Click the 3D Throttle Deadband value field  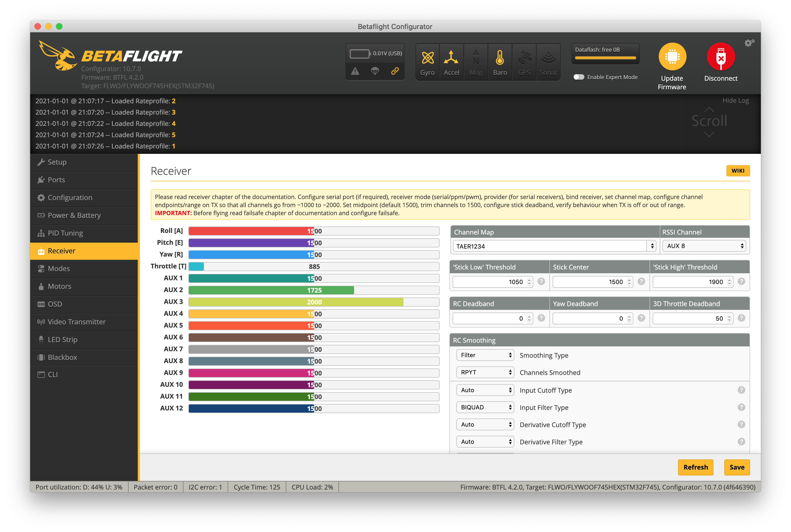[x=693, y=318]
